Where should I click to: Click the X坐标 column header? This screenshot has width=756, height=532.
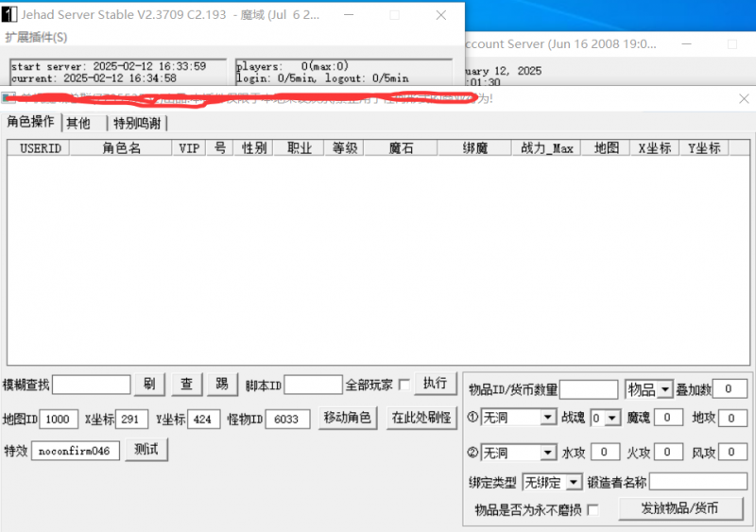click(x=655, y=148)
